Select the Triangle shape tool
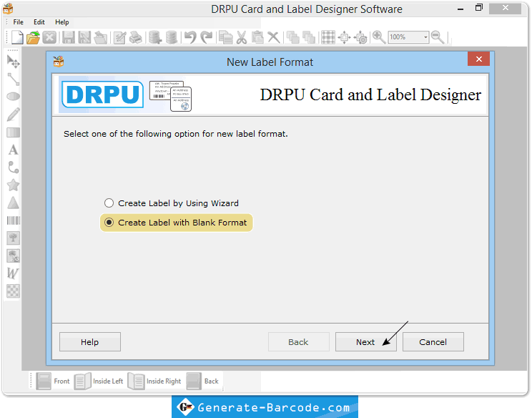 pos(14,203)
